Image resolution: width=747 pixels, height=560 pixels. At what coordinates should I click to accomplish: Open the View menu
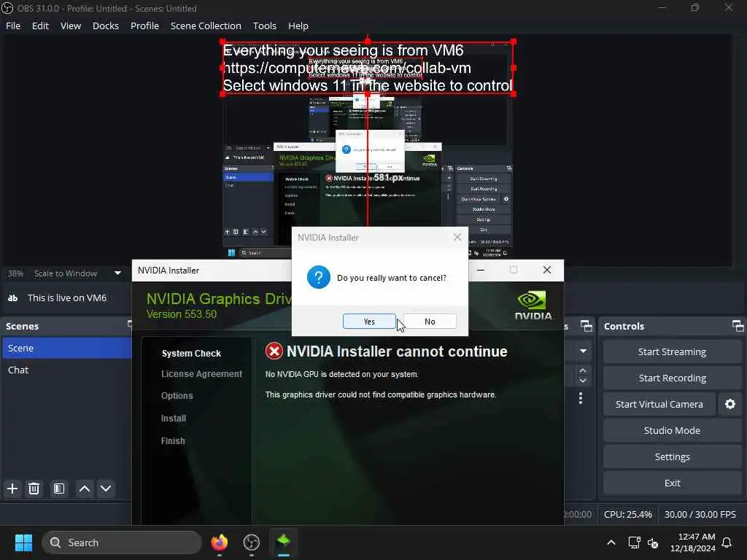click(x=71, y=26)
